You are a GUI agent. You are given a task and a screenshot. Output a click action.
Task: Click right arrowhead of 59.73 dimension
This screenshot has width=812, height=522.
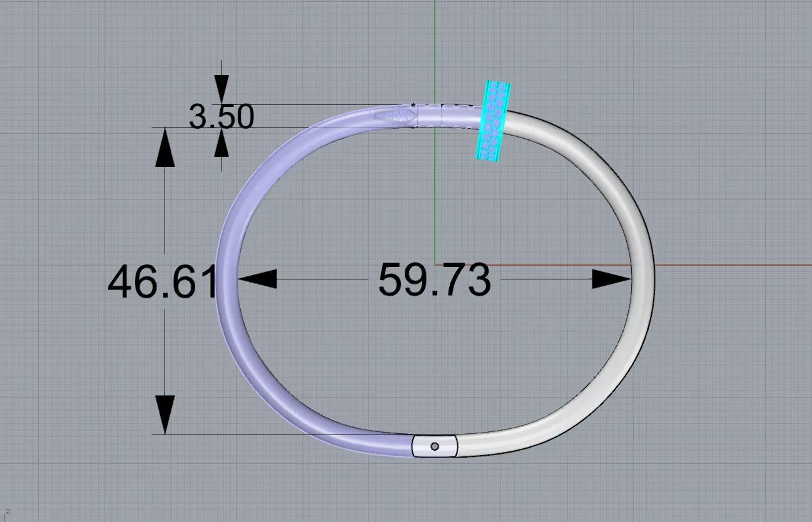point(611,279)
